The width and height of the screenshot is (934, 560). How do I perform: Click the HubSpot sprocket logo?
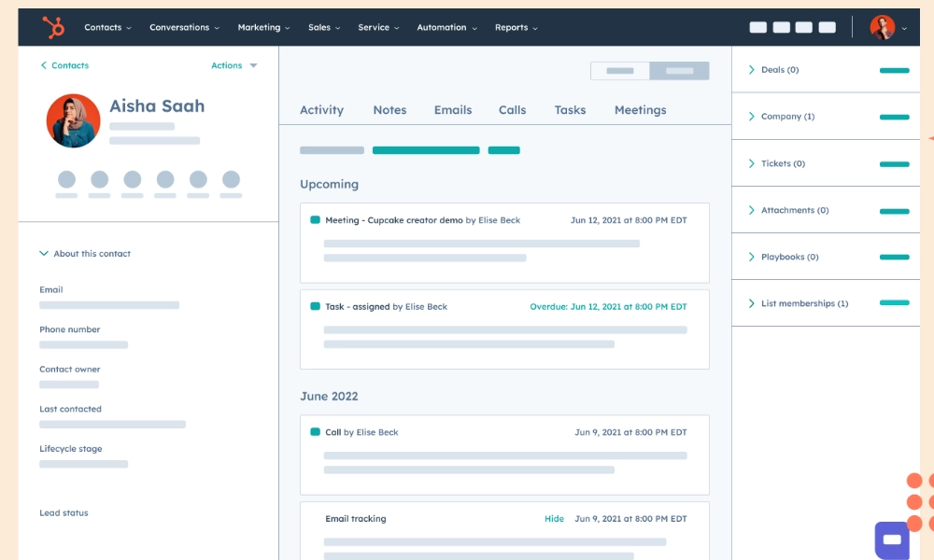click(x=53, y=27)
